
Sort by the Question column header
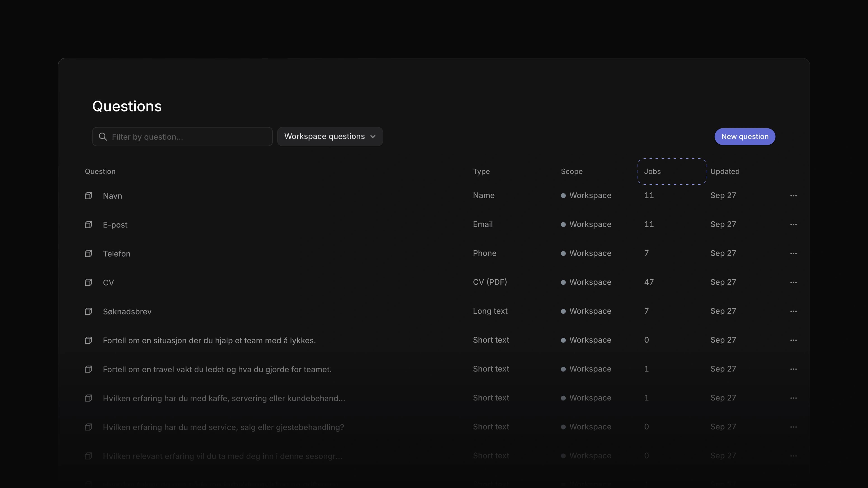100,171
